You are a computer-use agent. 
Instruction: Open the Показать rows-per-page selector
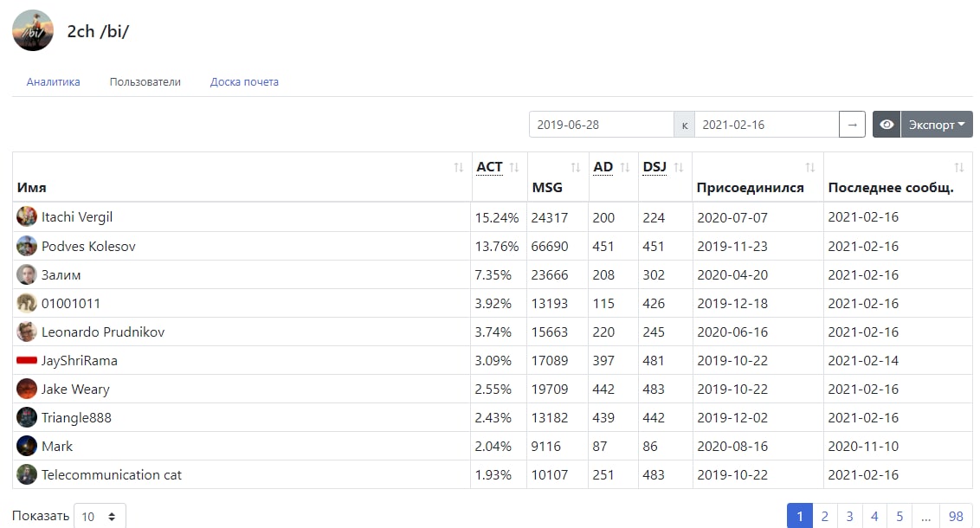point(100,516)
